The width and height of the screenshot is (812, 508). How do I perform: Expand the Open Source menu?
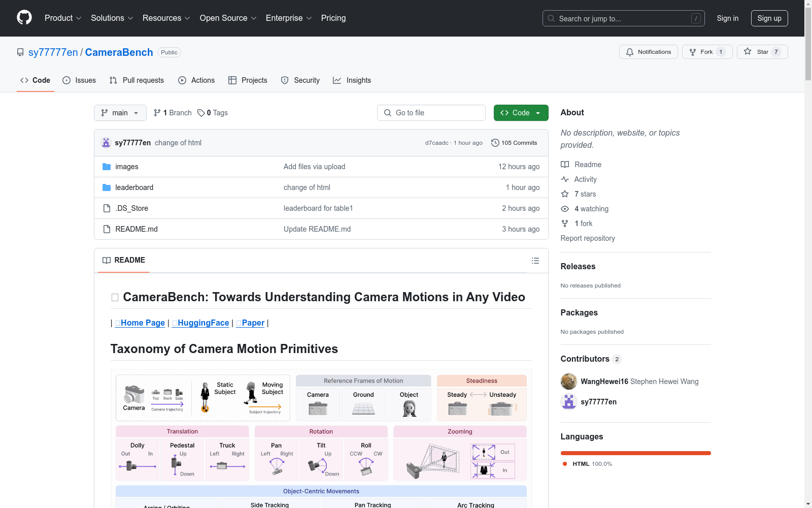(228, 18)
